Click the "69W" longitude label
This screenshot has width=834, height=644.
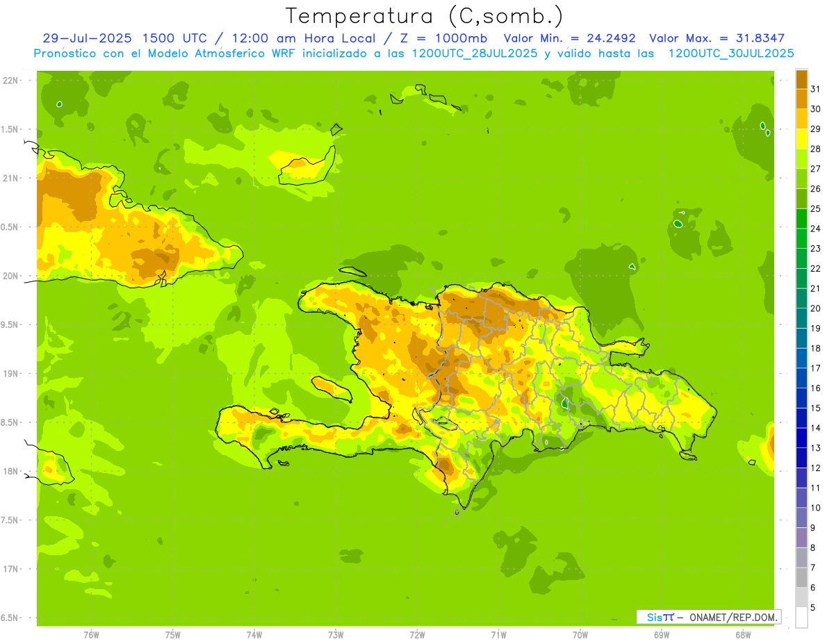(662, 635)
